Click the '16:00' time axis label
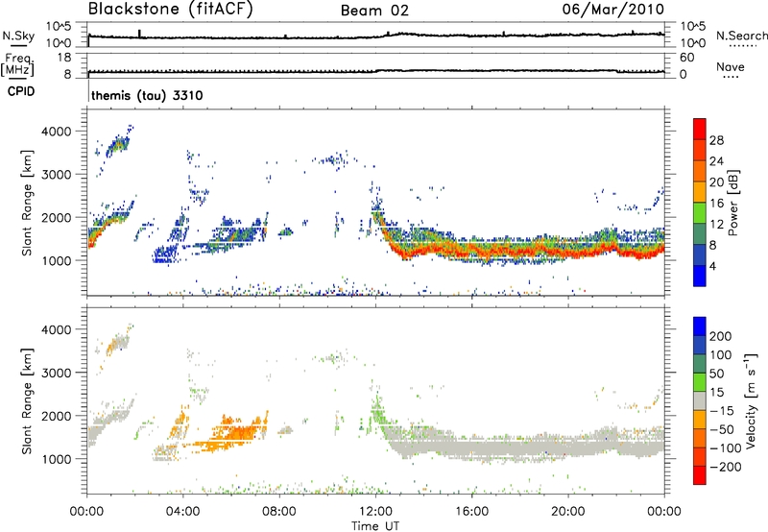The width and height of the screenshot is (768, 532). [471, 512]
